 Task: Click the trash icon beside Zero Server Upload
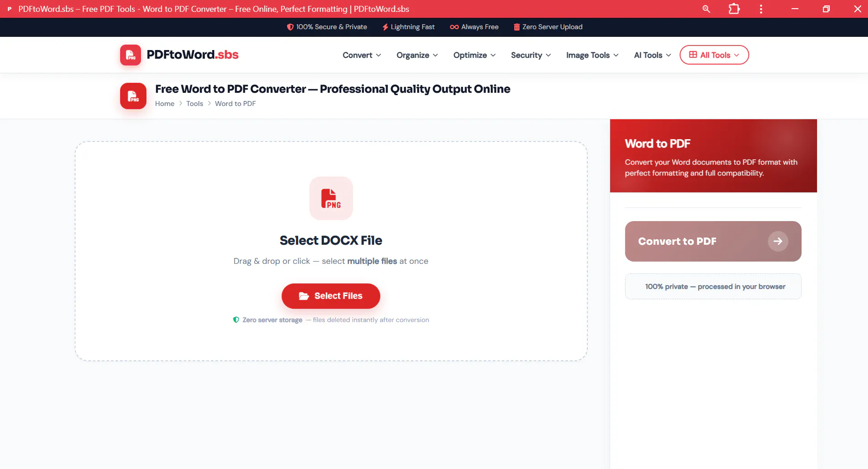pos(517,27)
